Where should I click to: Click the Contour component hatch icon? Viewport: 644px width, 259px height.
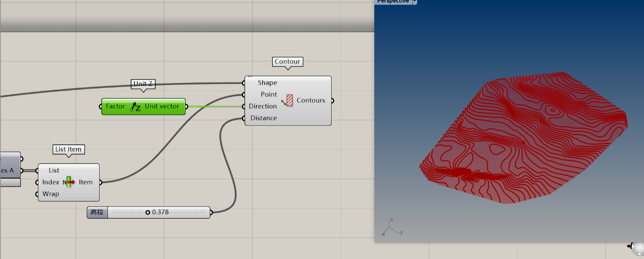pyautogui.click(x=288, y=100)
